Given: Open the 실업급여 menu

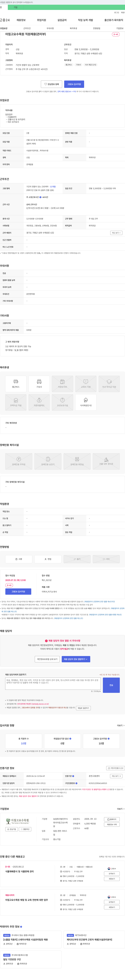Looking at the screenshot, I should pos(62,20).
